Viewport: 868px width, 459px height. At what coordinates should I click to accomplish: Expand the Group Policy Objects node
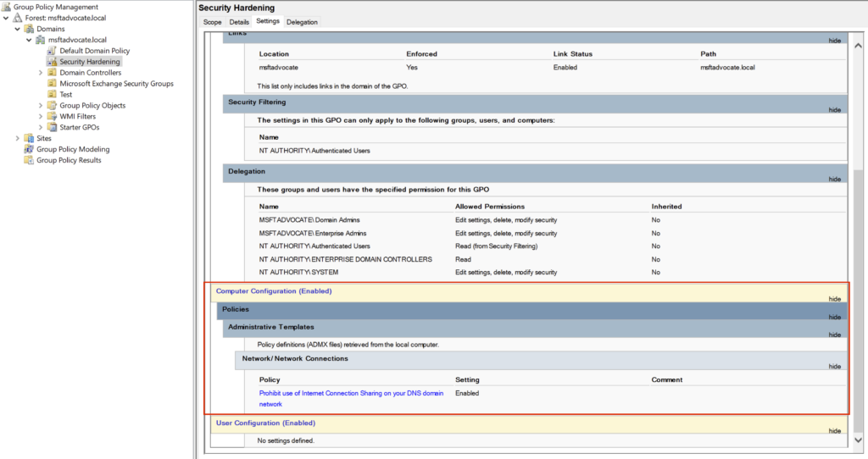41,106
